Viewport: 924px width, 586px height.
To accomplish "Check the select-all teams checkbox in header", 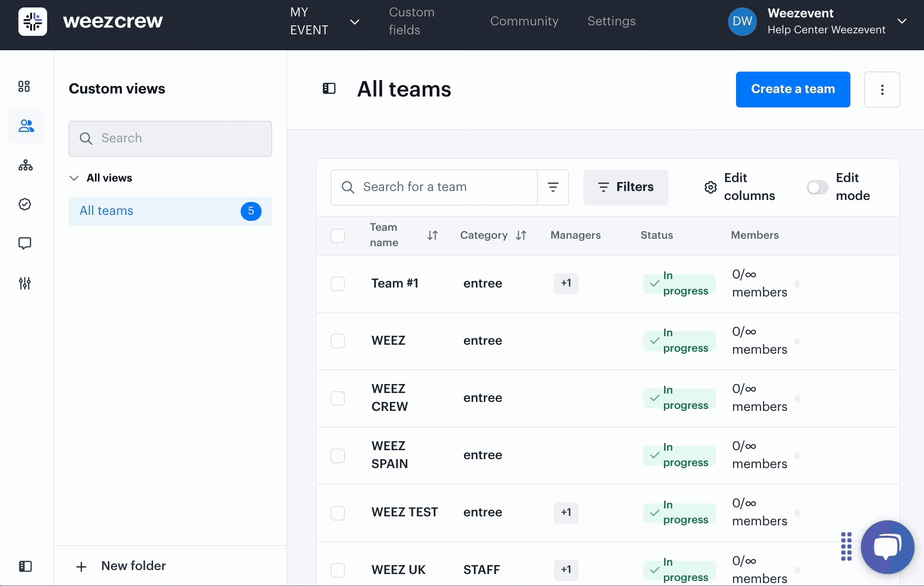I will (338, 236).
